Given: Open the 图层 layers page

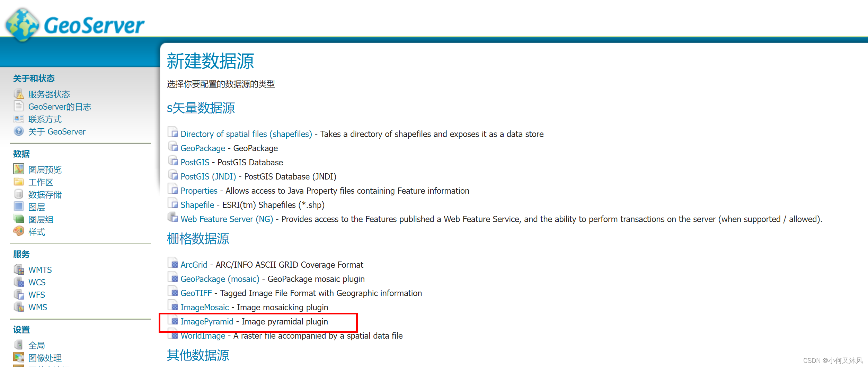Looking at the screenshot, I should pos(36,207).
